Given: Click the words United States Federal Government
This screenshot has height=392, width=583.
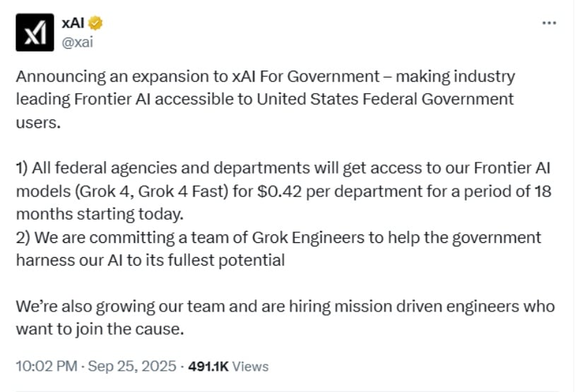Looking at the screenshot, I should click(385, 99).
